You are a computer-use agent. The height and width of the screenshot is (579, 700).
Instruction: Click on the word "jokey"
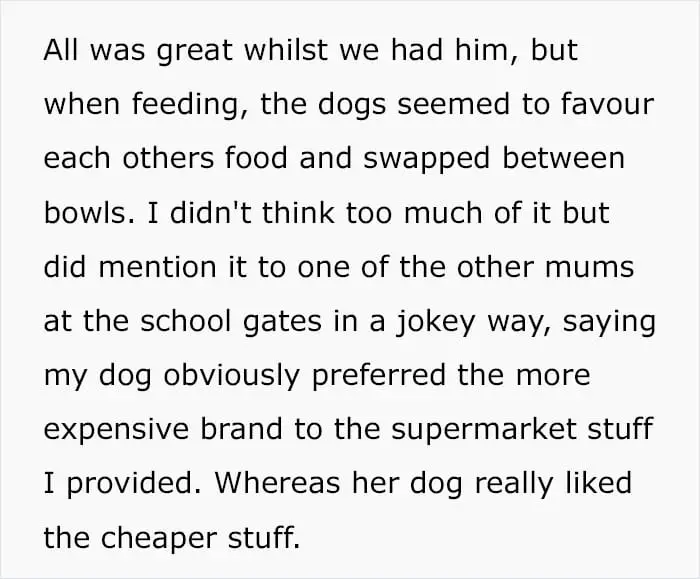pos(435,322)
